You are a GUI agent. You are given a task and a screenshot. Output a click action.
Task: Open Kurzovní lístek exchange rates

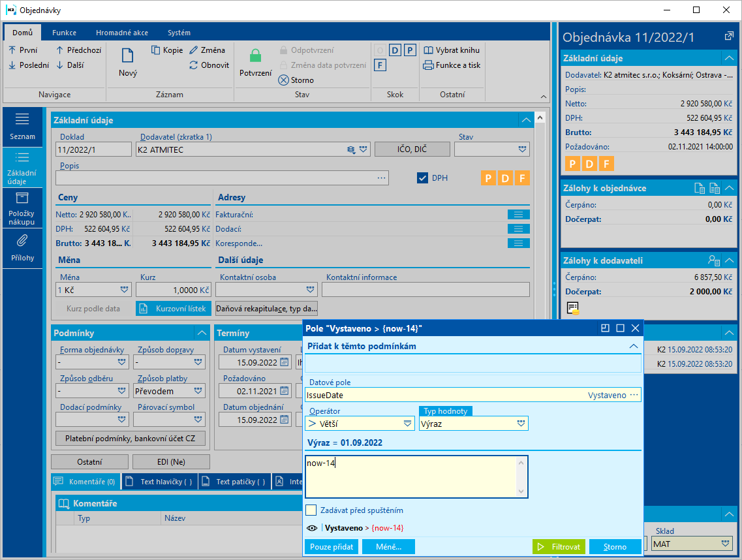click(174, 309)
